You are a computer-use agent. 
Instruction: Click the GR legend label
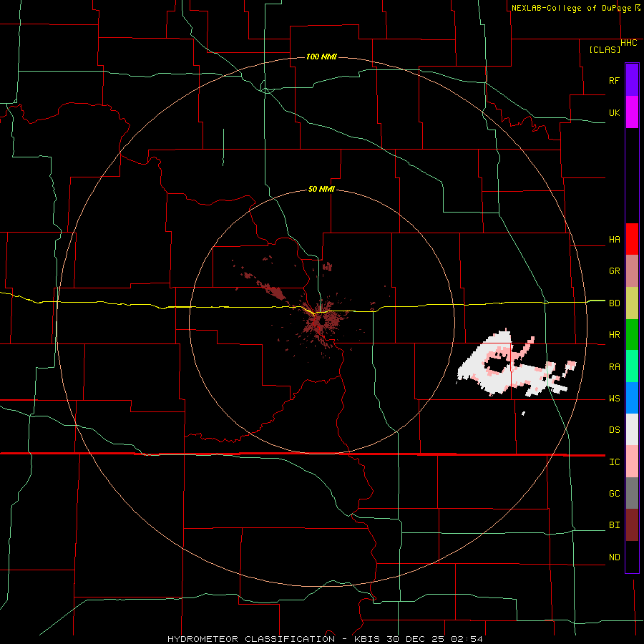614,271
